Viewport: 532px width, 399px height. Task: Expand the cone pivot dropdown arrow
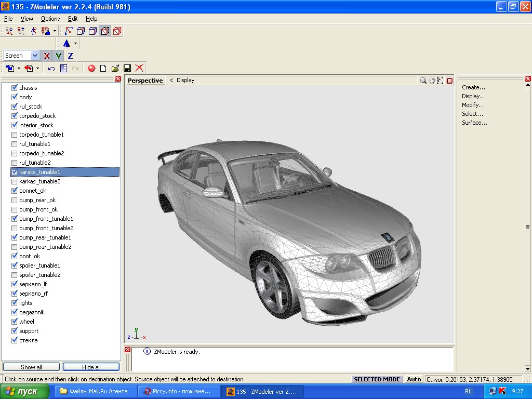[75, 44]
